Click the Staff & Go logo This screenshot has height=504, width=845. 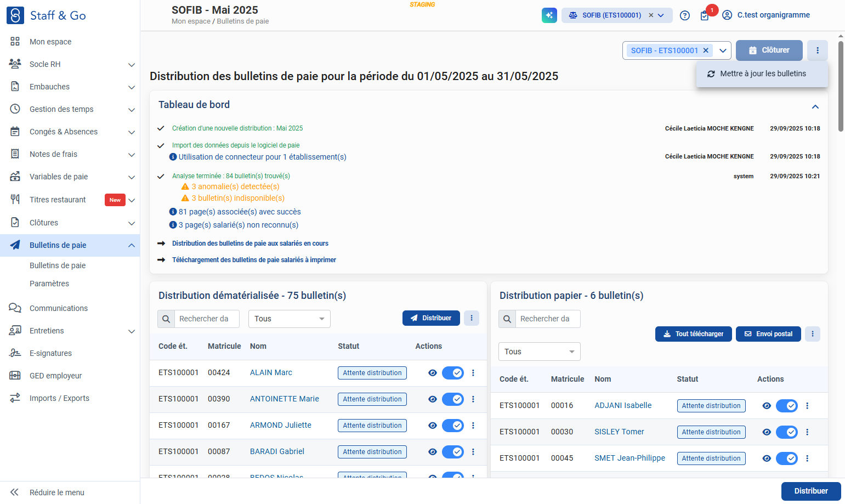47,15
